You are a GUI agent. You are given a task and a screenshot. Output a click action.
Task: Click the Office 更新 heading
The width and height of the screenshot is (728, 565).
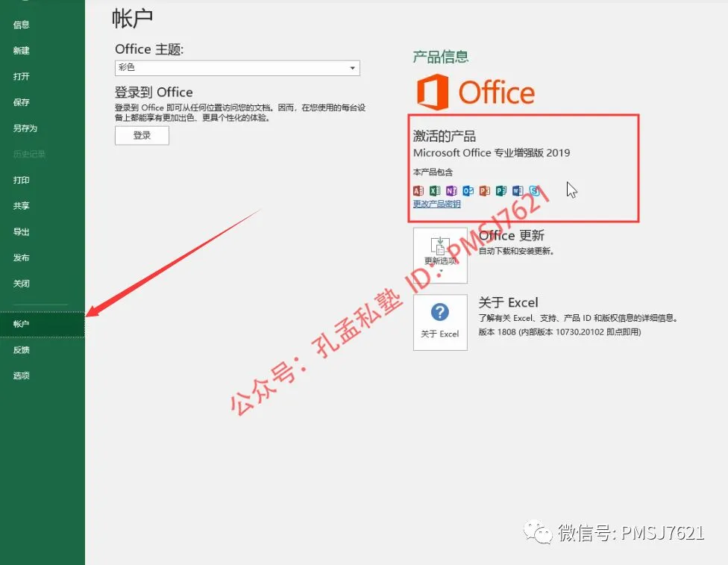point(512,236)
